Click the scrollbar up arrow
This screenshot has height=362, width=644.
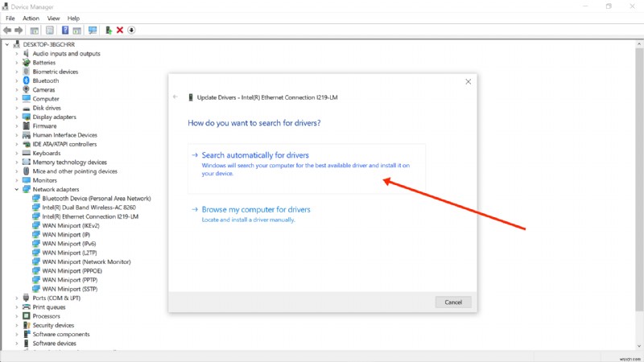pyautogui.click(x=639, y=43)
